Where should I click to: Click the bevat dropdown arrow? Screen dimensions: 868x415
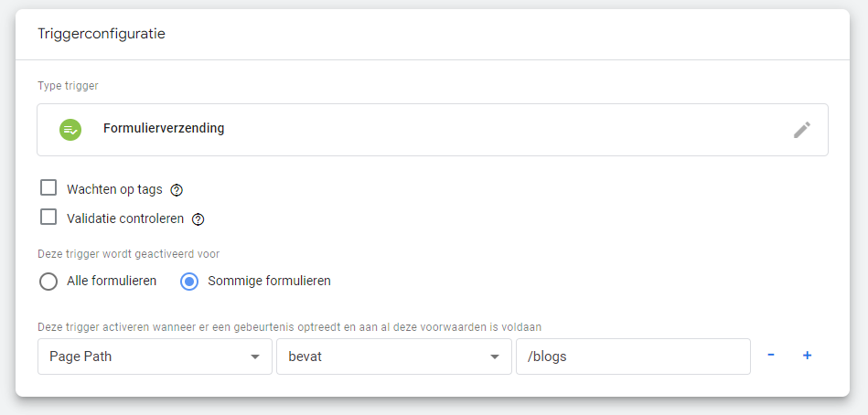click(494, 356)
